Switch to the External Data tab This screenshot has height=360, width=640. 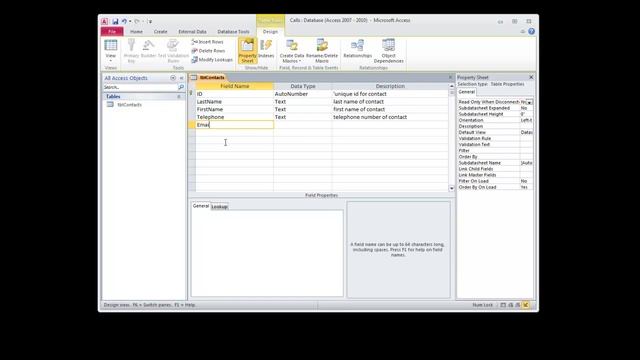192,31
